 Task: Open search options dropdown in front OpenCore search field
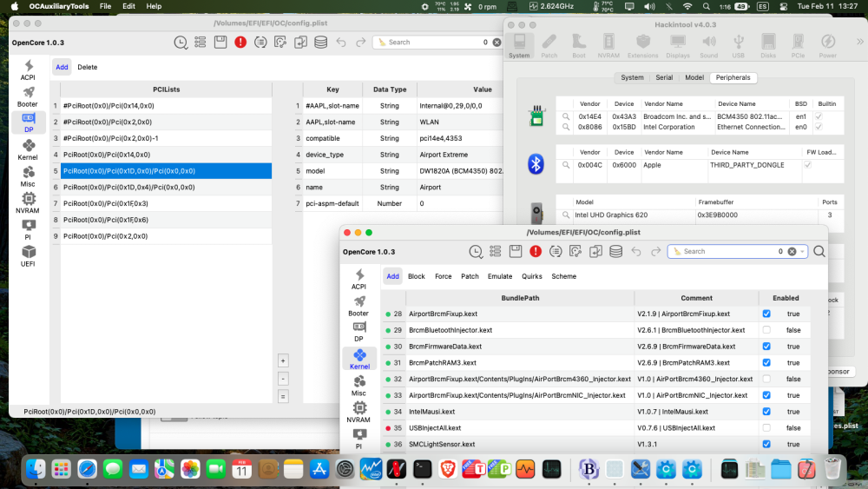tap(802, 251)
